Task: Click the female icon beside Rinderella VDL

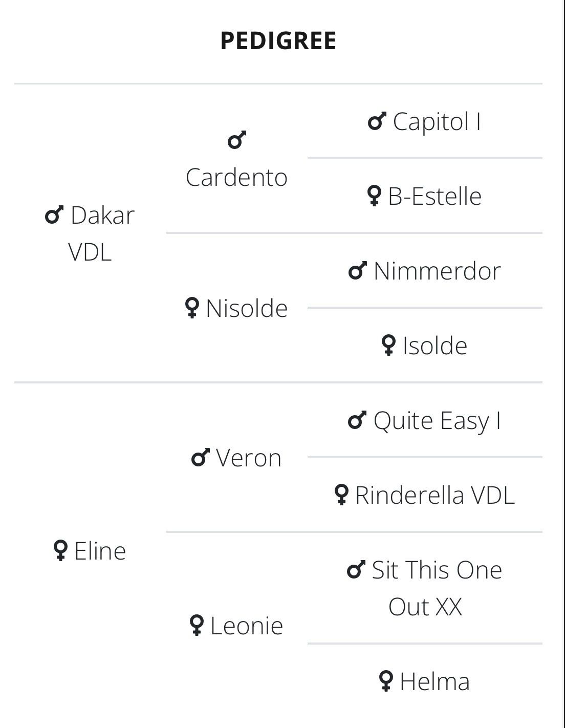Action: (x=342, y=495)
